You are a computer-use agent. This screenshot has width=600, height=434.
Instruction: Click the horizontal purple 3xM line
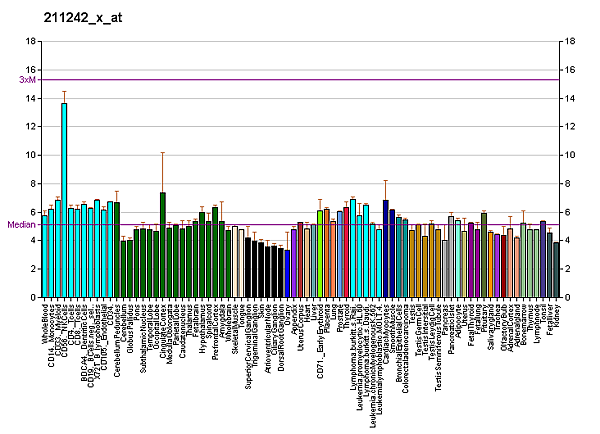[300, 79]
